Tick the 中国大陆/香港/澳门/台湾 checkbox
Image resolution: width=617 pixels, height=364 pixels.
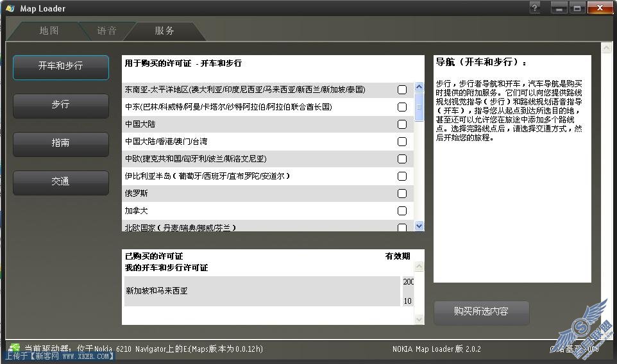coord(401,142)
